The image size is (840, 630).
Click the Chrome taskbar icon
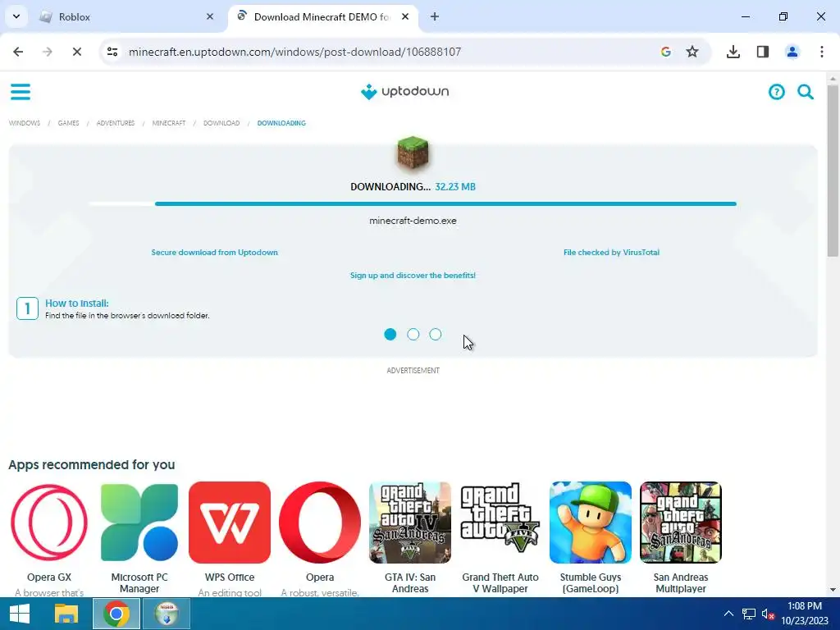coord(116,614)
